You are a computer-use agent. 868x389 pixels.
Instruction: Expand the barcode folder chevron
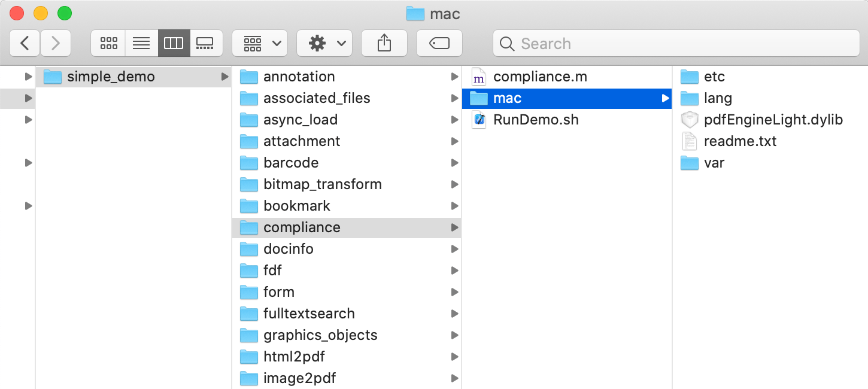tap(455, 163)
